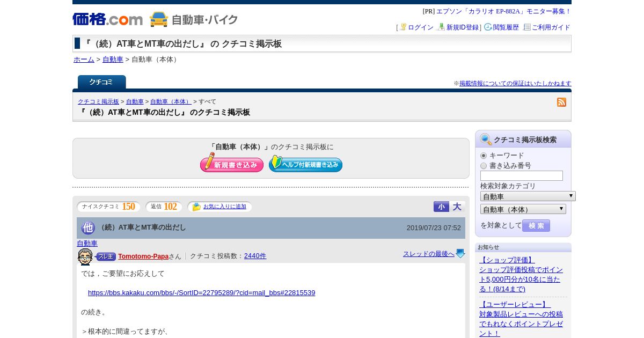The width and height of the screenshot is (644, 338).
Task: Open the 価格.com logo home link
Action: (107, 19)
